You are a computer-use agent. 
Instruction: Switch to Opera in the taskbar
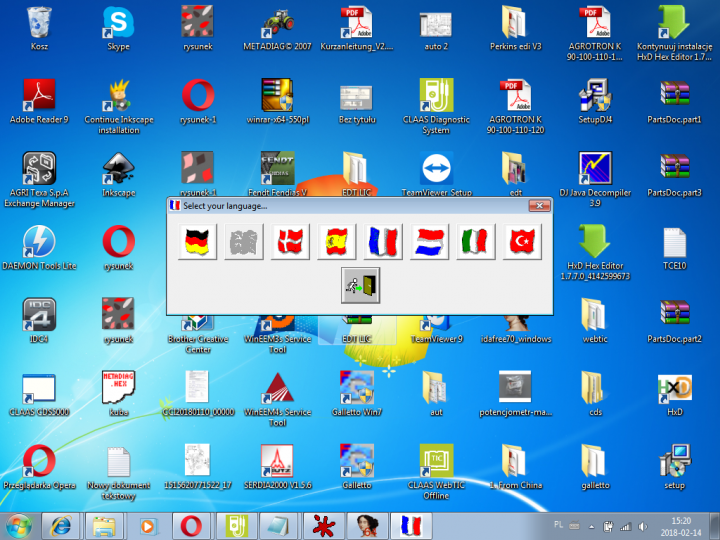[x=190, y=524]
